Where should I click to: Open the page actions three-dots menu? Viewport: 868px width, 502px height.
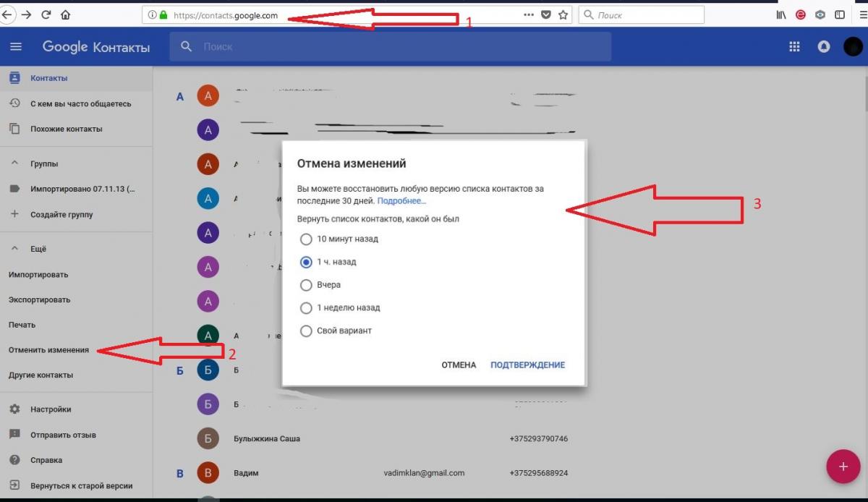tap(529, 14)
